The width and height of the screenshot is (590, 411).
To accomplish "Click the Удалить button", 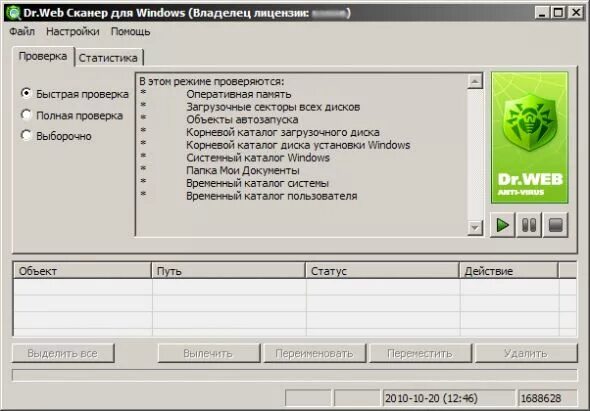I will (x=526, y=353).
